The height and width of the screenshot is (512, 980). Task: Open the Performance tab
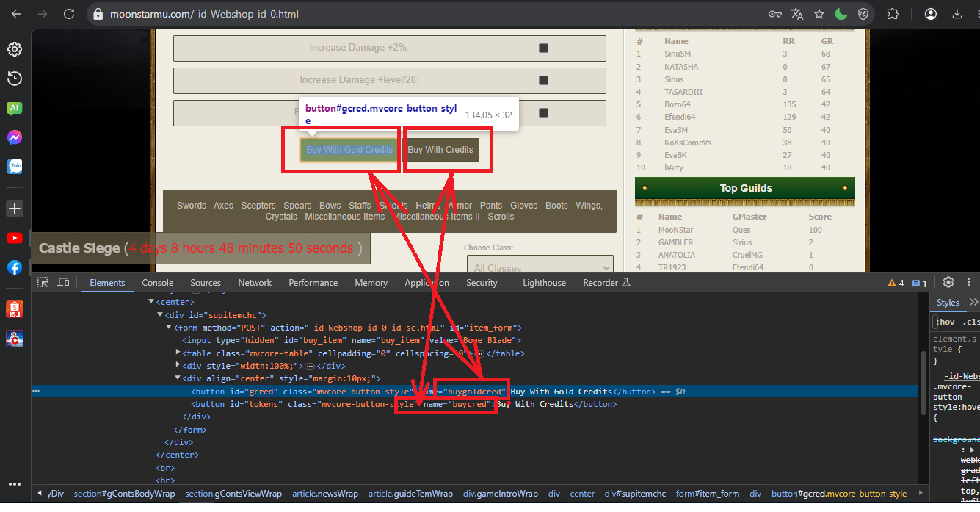pyautogui.click(x=313, y=283)
